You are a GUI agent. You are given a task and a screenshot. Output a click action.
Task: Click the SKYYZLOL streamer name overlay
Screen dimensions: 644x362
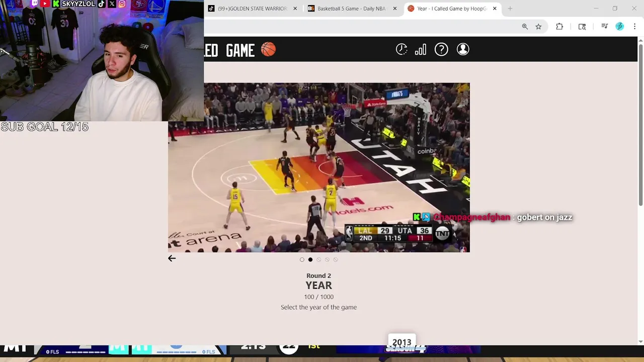pyautogui.click(x=78, y=4)
